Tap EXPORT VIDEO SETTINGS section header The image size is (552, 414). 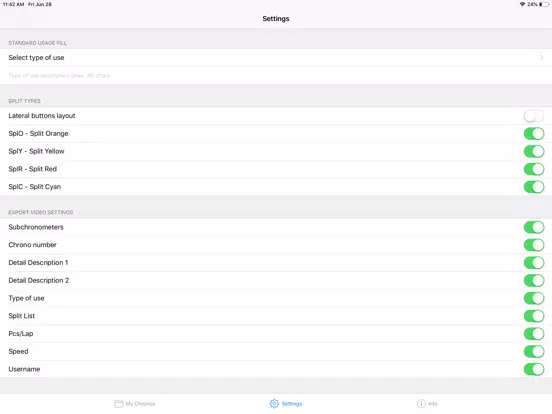pos(40,212)
